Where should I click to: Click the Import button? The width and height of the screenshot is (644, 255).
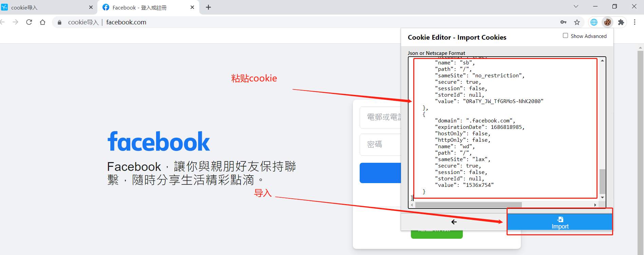click(x=560, y=222)
